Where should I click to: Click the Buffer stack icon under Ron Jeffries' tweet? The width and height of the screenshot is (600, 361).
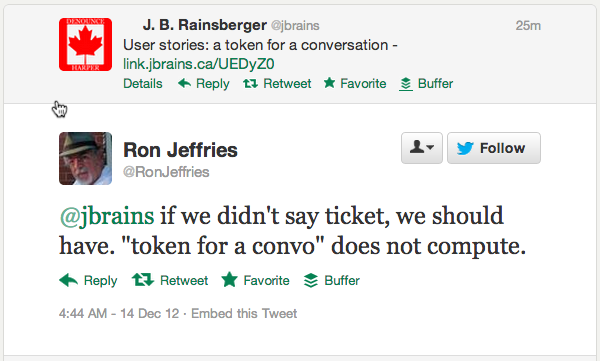[x=311, y=280]
